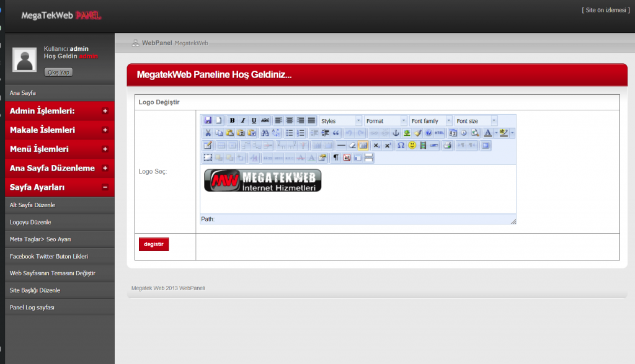Viewport: 635px width, 364px height.
Task: Click WebPanel breadcrumb link
Action: point(157,43)
